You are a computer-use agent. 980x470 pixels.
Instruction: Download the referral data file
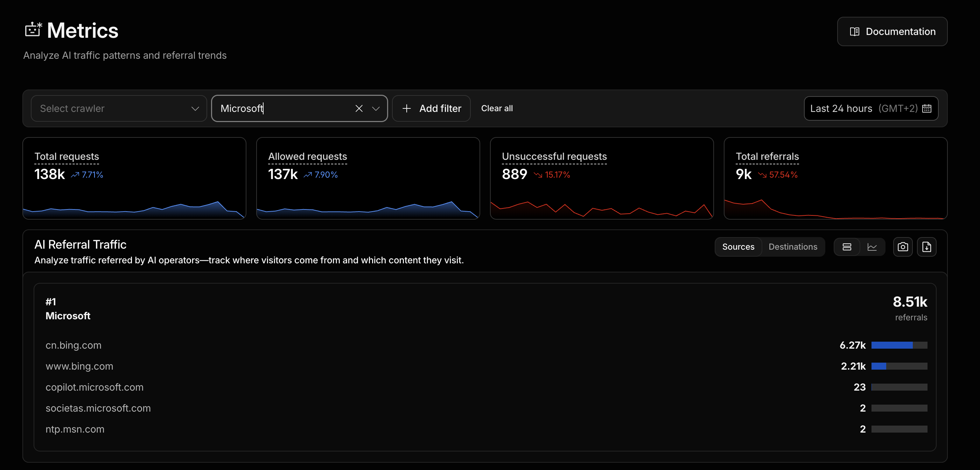tap(926, 247)
